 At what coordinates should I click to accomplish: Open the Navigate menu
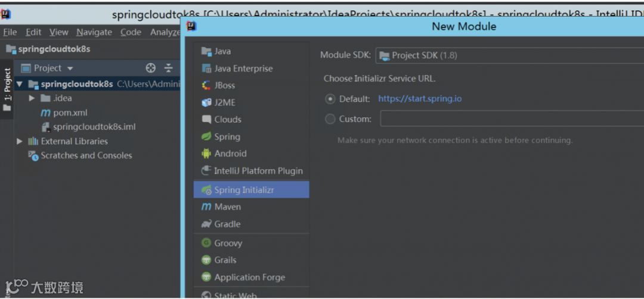(94, 32)
